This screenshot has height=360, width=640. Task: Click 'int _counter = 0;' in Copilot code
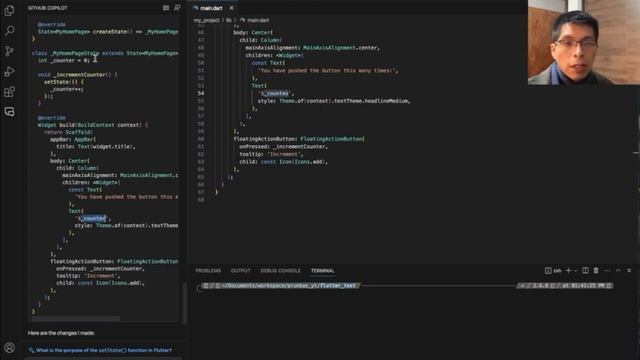coord(64,60)
